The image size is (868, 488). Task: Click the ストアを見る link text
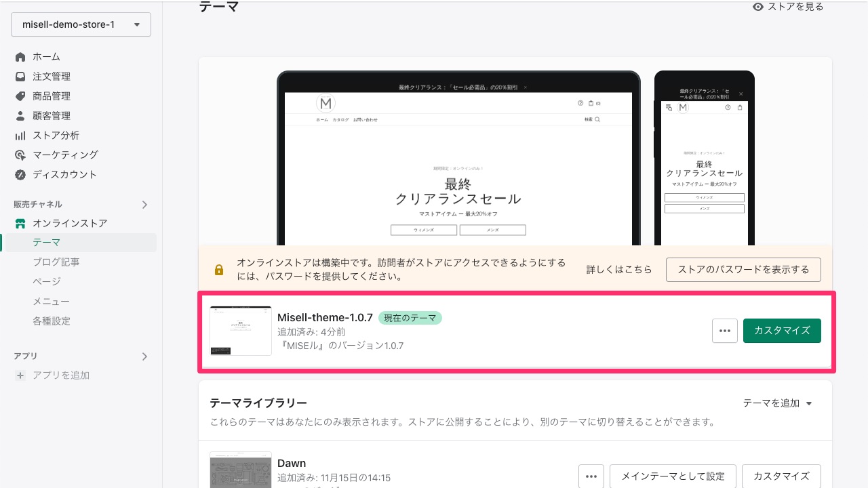[x=795, y=7]
